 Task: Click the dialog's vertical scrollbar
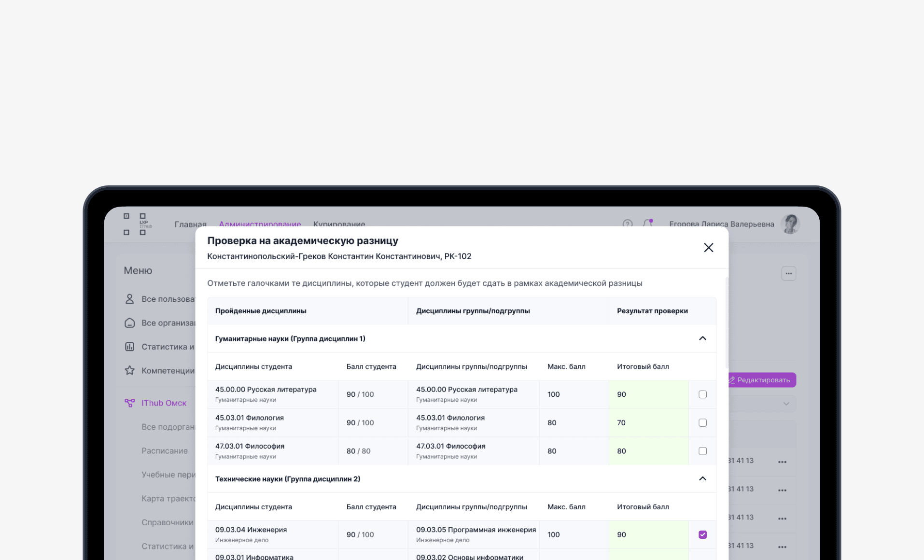tap(727, 323)
